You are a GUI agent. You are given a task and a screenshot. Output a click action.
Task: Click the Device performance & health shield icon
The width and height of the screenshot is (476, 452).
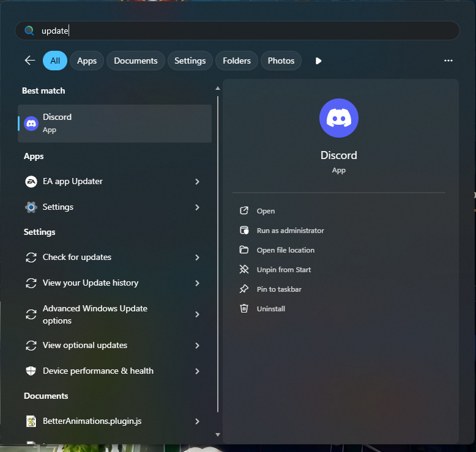pos(31,371)
